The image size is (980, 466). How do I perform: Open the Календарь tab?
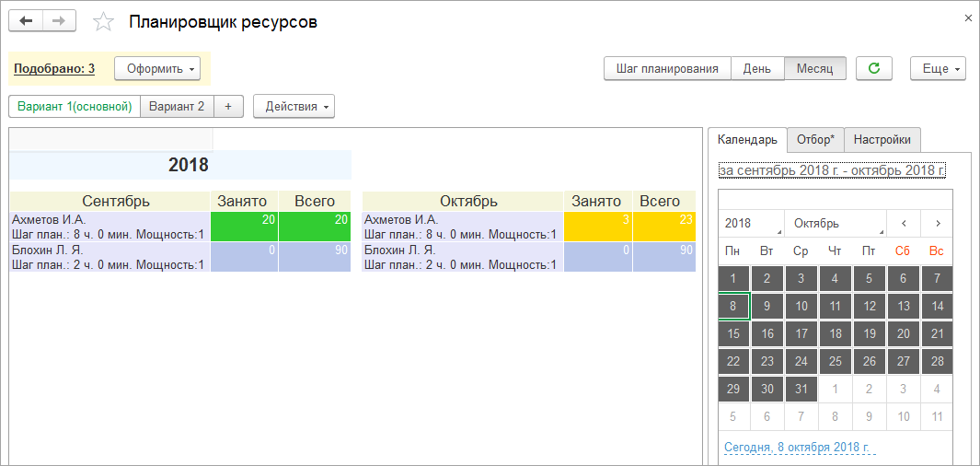pyautogui.click(x=747, y=140)
